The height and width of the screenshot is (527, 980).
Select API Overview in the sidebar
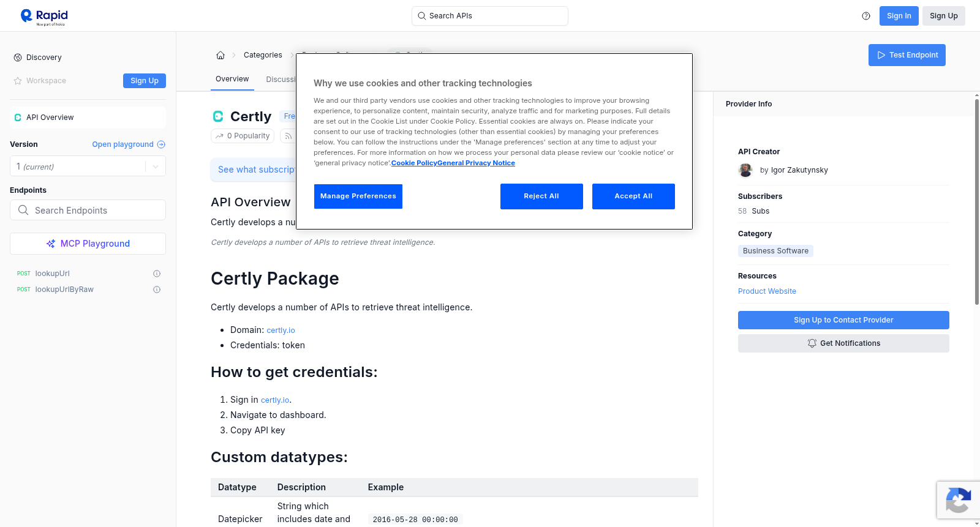[x=88, y=118]
